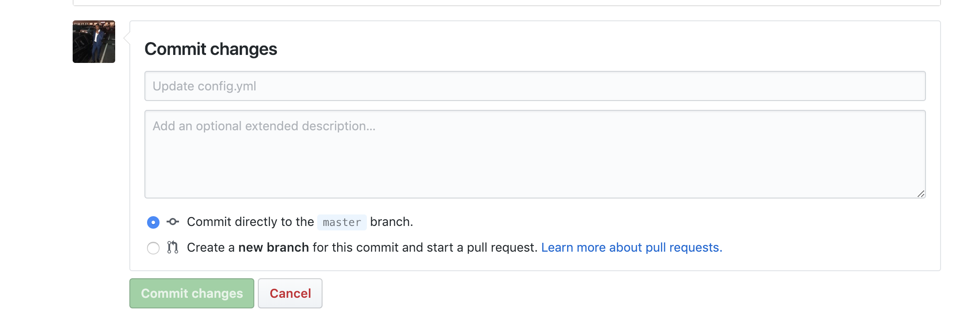980x327 pixels.
Task: Click the pull request icon
Action: tap(173, 247)
